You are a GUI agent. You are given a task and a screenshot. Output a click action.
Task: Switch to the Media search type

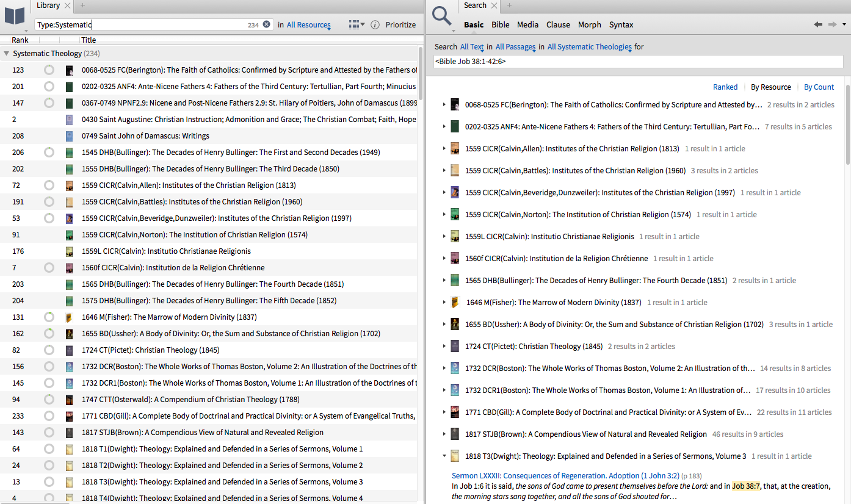click(x=528, y=25)
